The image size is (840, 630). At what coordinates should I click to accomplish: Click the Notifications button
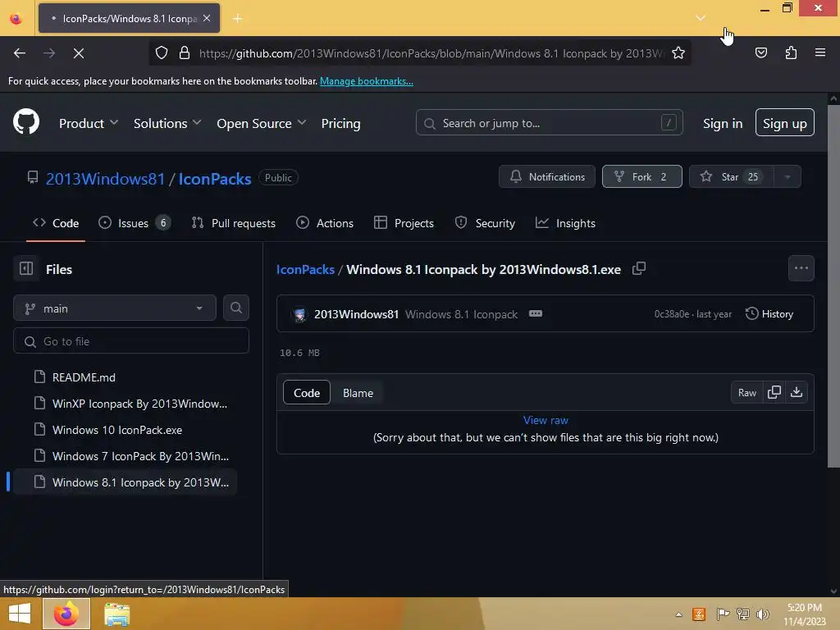pos(547,177)
